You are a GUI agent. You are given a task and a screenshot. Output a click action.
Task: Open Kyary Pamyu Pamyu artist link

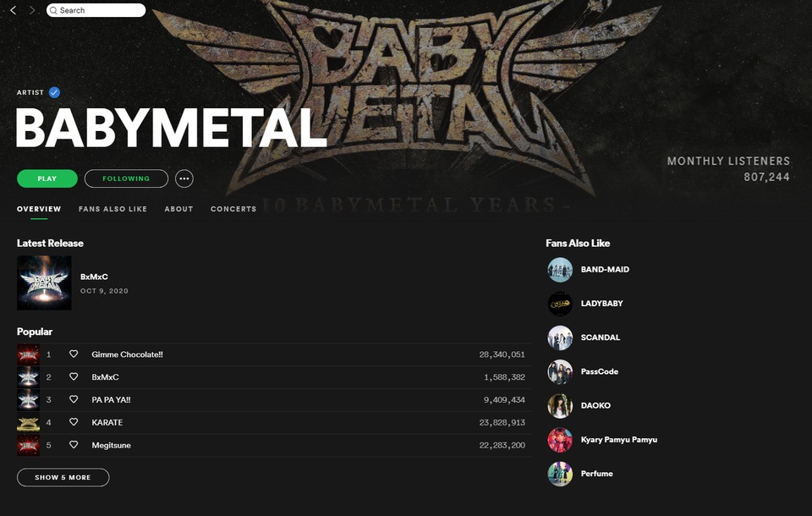click(x=618, y=440)
